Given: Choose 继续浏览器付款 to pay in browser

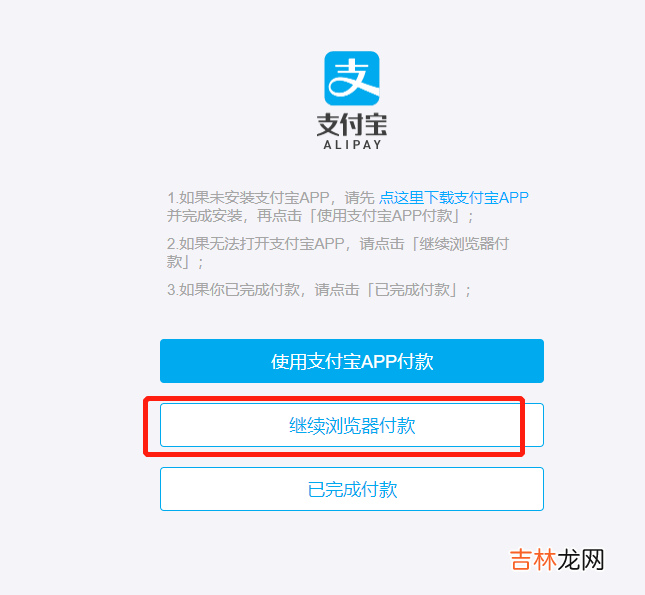Looking at the screenshot, I should pos(352,425).
